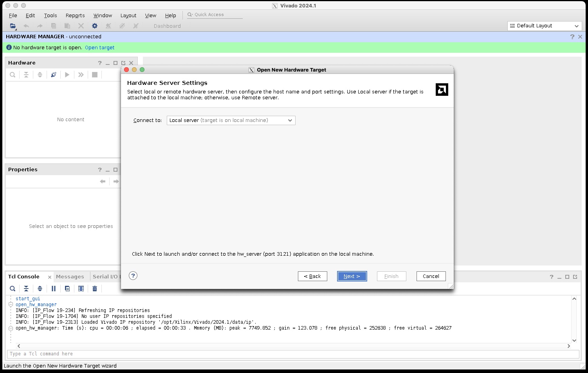Open the View menu
588x373 pixels.
point(151,16)
